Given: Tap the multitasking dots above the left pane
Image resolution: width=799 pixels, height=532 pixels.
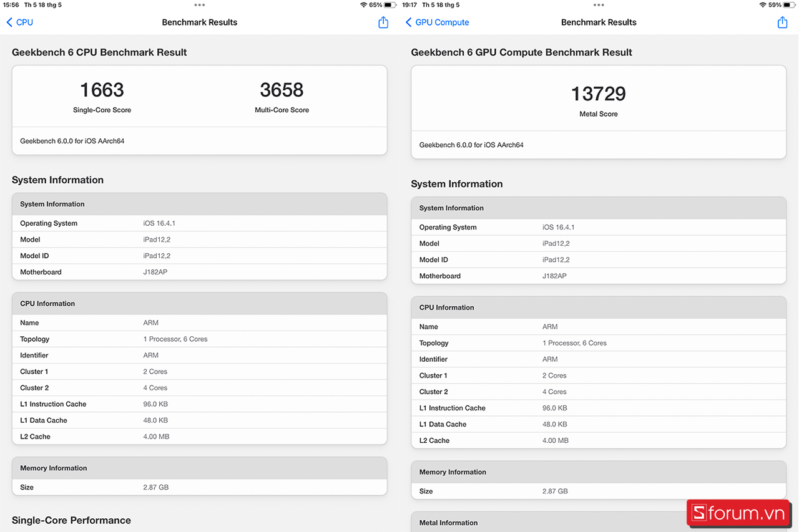Looking at the screenshot, I should pyautogui.click(x=200, y=5).
